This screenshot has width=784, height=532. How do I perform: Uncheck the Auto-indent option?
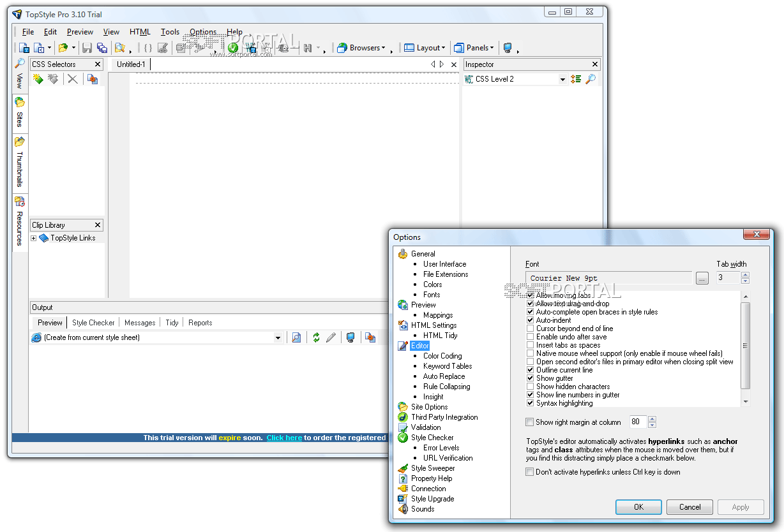530,320
